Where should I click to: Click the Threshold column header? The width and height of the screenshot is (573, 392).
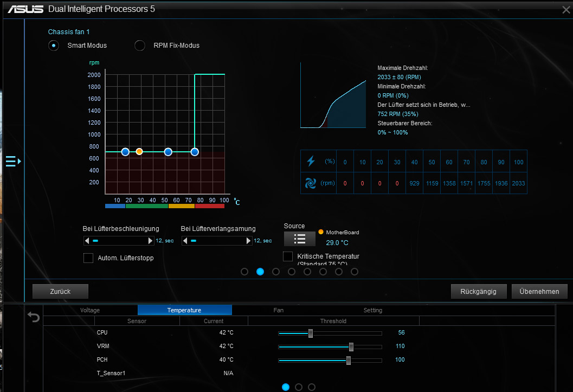pyautogui.click(x=333, y=321)
